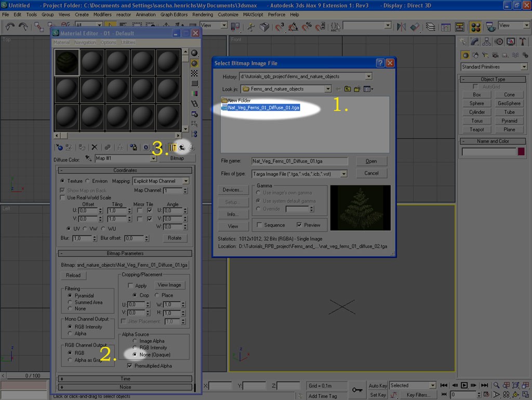Viewport: 532px width, 400px height.
Task: Select Summed Area filtering option
Action: [70, 302]
